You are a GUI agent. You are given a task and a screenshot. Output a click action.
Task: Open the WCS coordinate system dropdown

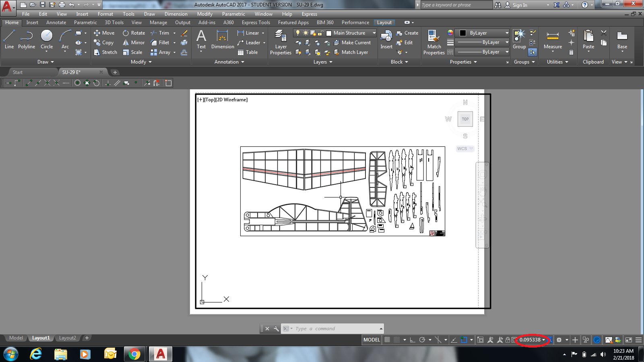465,148
